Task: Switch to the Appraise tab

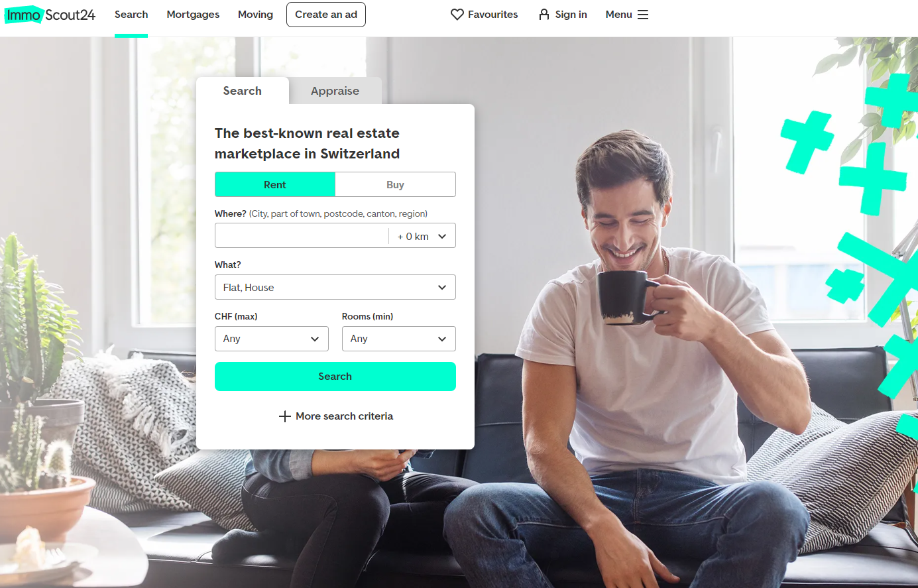Action: [335, 91]
